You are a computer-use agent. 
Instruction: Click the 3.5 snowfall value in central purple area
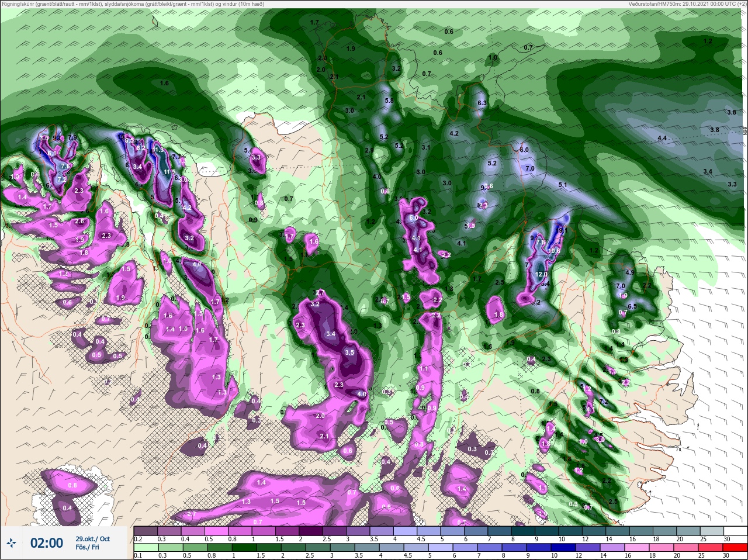349,352
